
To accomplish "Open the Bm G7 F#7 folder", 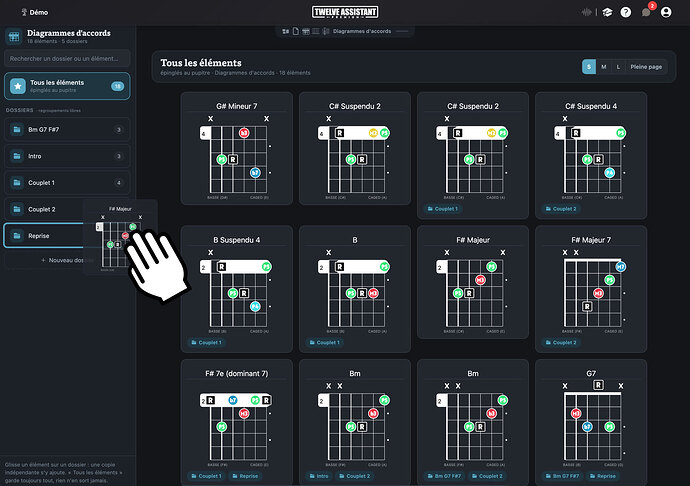I will 67,129.
